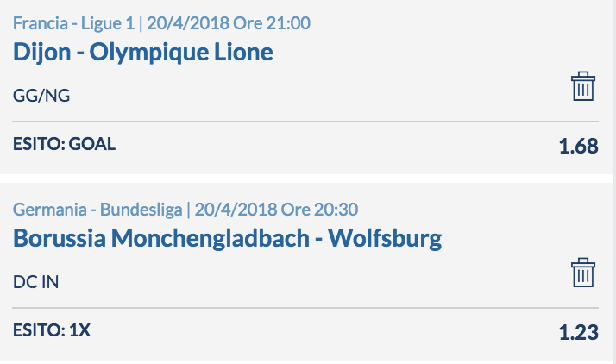Click the Olympique Lione team name
Viewport: 616px width, 364px height.
click(x=181, y=53)
